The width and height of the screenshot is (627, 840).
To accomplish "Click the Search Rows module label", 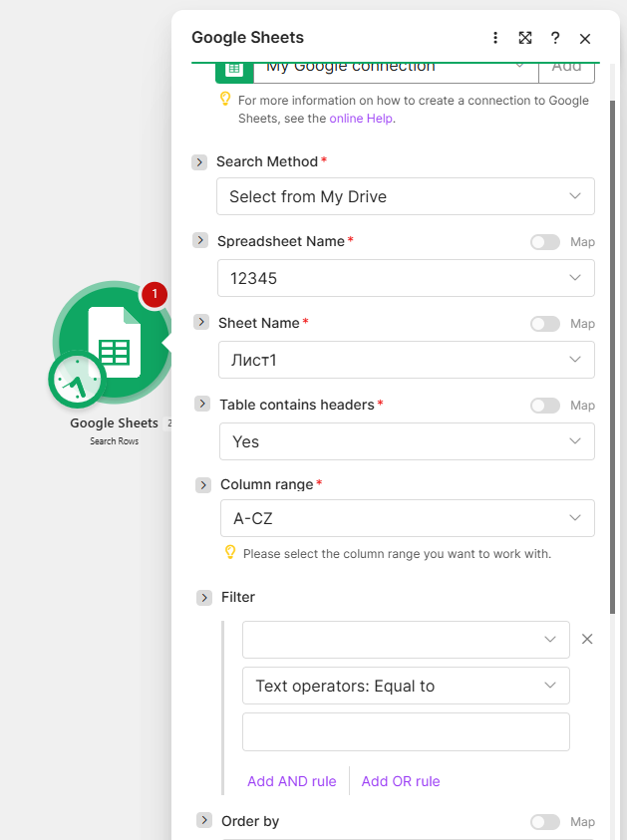I will point(115,441).
